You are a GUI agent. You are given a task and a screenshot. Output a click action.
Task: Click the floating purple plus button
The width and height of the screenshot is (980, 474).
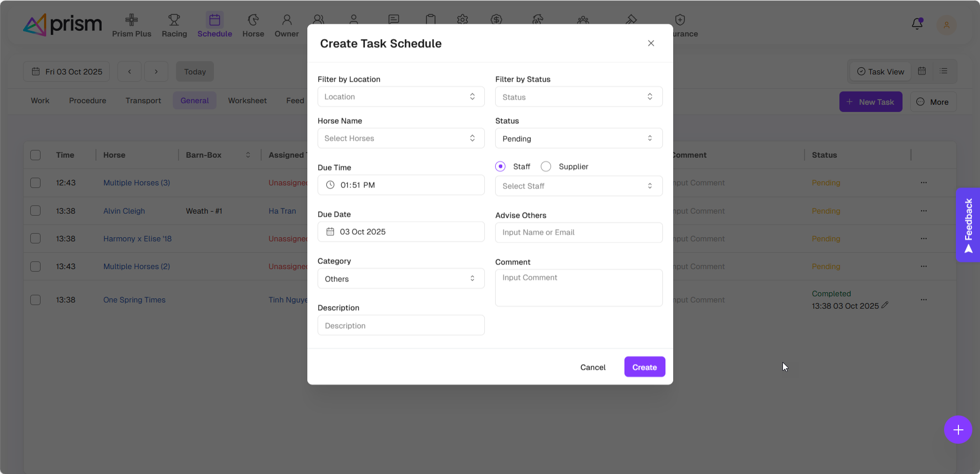[958, 430]
